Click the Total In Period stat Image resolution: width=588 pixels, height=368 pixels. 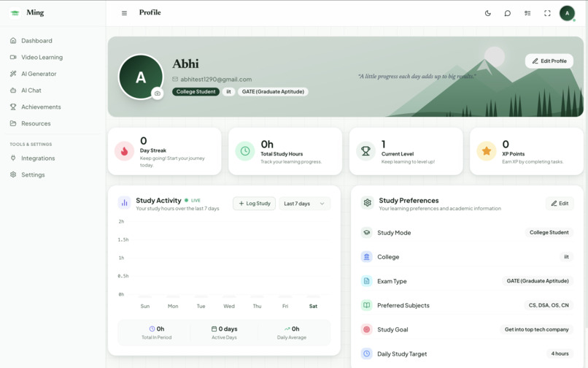click(156, 333)
